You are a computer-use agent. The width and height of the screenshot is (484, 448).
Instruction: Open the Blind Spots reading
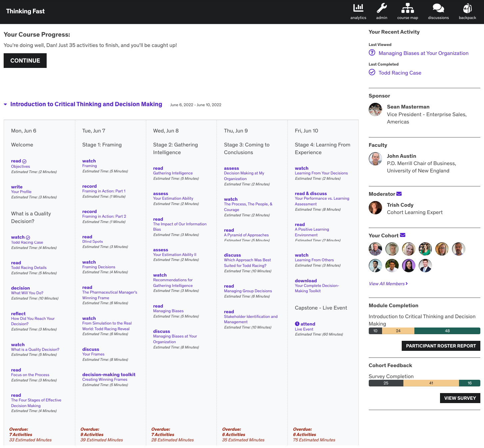pyautogui.click(x=93, y=242)
